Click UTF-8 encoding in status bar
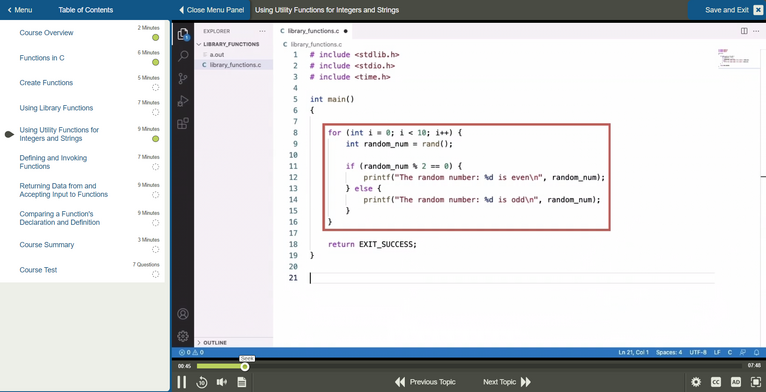This screenshot has width=766, height=392. click(698, 352)
